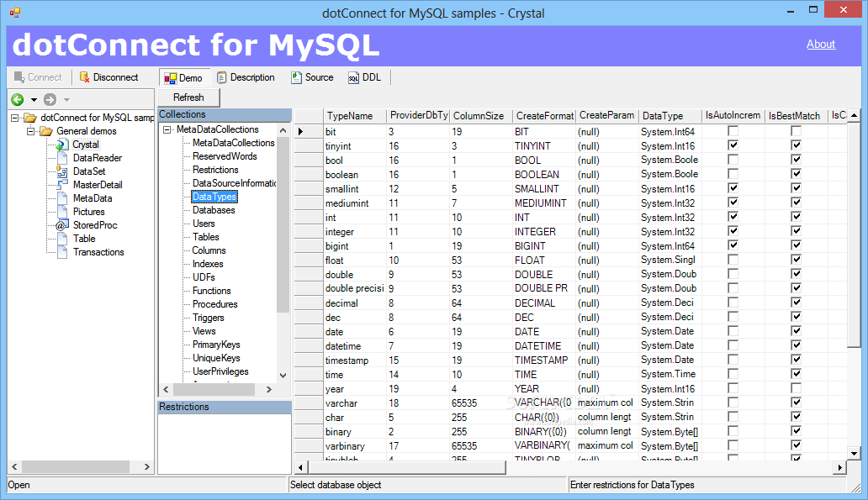Click the green Back navigation arrow
Screen dimensions: 868x500
point(18,99)
